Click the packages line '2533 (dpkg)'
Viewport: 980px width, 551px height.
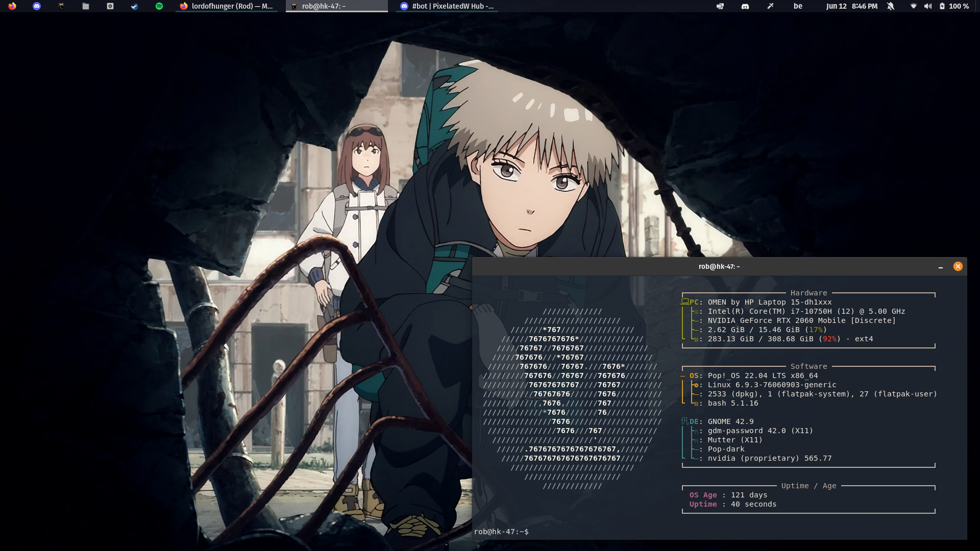(x=822, y=394)
